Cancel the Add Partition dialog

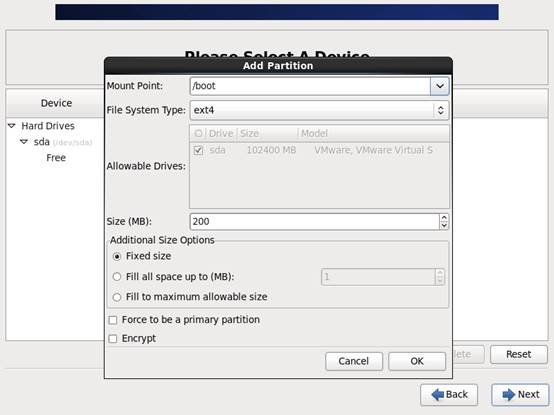tap(354, 361)
